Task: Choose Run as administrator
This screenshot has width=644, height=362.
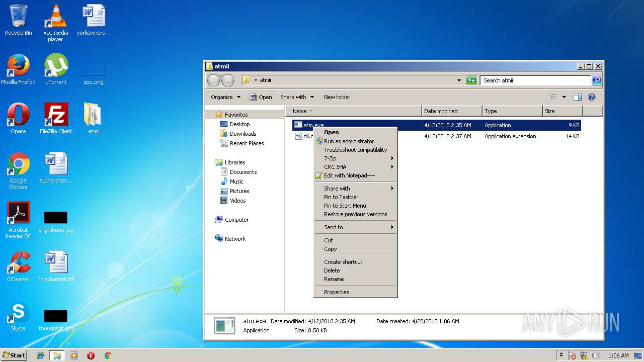Action: tap(355, 141)
